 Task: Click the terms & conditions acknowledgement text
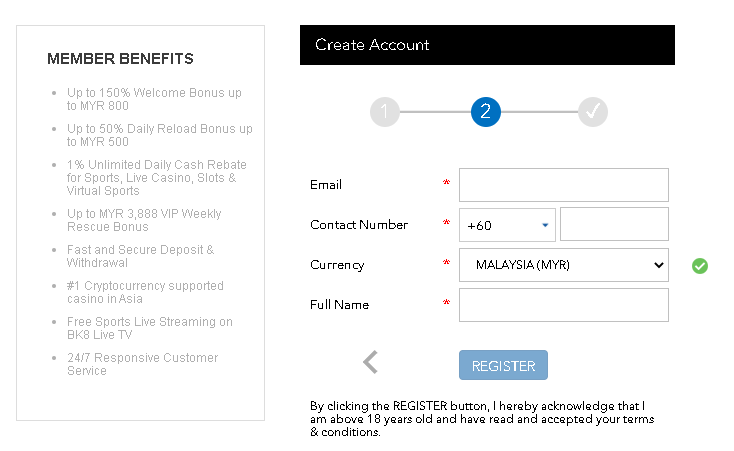(482, 419)
